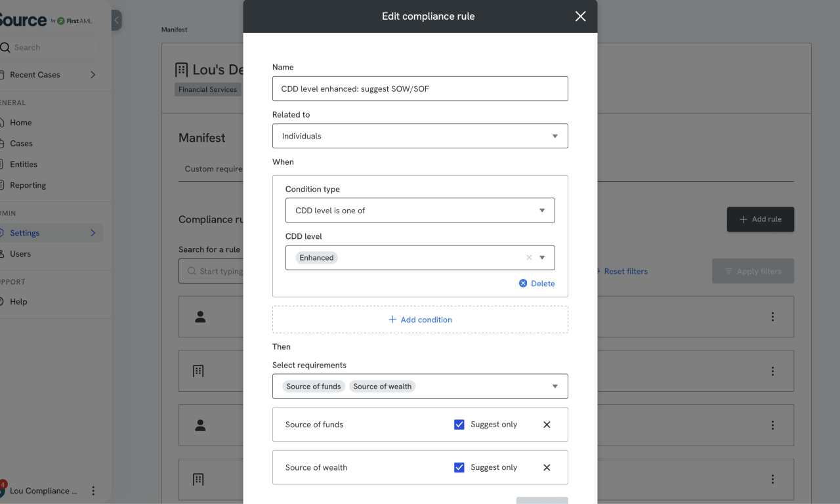Open Help from the support section

(20, 301)
